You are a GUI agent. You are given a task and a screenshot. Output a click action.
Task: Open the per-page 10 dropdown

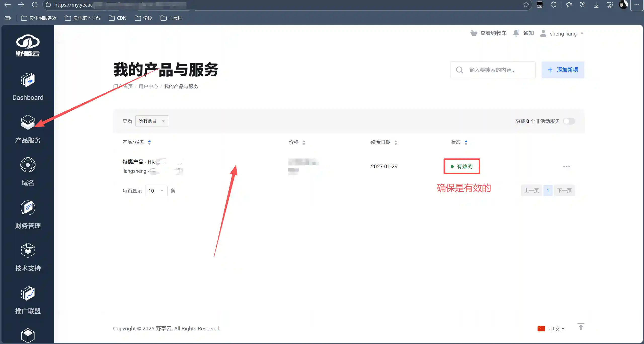156,191
